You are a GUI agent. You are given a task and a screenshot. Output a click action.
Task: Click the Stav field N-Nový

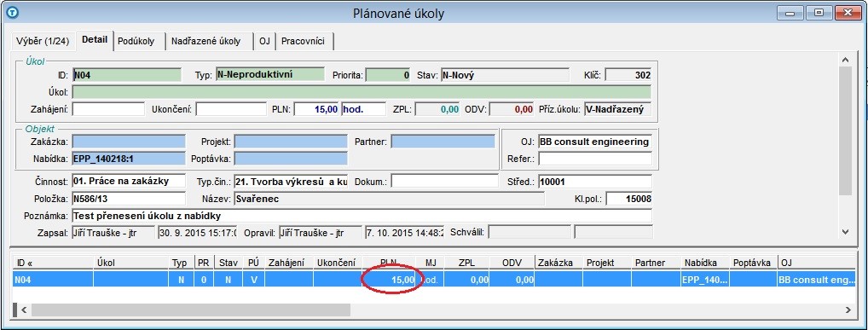505,75
